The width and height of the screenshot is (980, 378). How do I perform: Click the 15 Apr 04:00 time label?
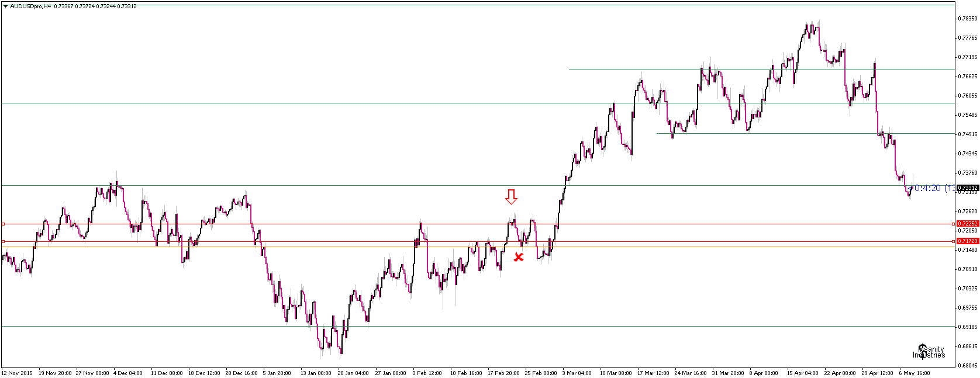coord(803,373)
